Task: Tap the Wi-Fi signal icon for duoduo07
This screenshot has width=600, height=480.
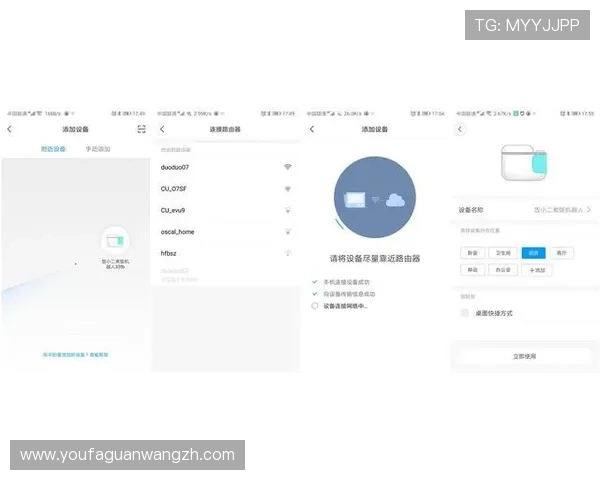Action: tap(288, 167)
